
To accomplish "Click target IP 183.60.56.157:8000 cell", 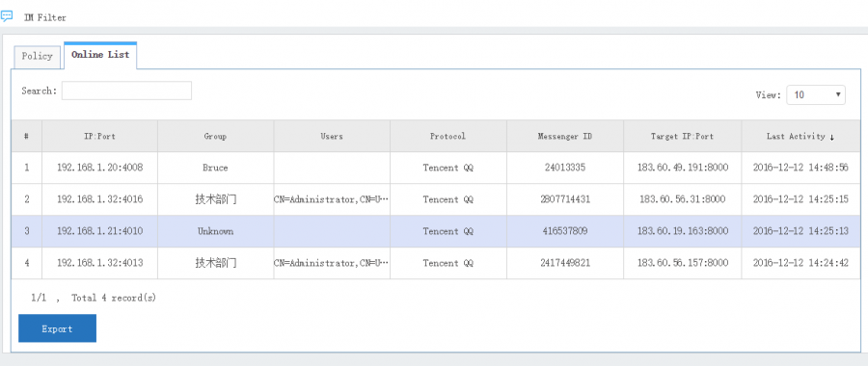I will pyautogui.click(x=683, y=263).
